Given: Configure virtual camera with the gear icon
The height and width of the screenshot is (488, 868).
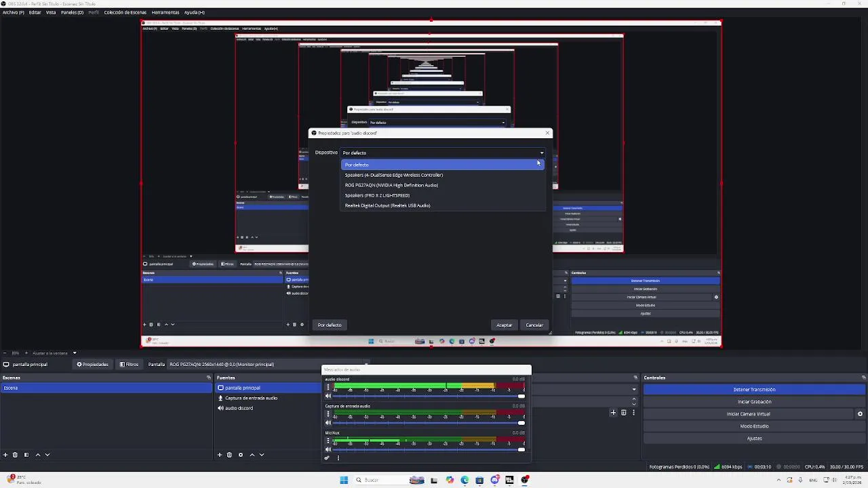Looking at the screenshot, I should [x=860, y=414].
